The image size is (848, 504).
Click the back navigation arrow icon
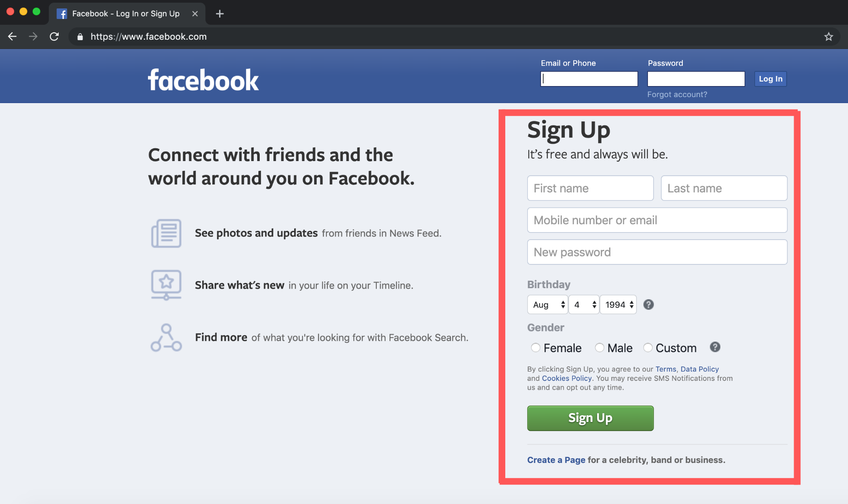point(13,37)
